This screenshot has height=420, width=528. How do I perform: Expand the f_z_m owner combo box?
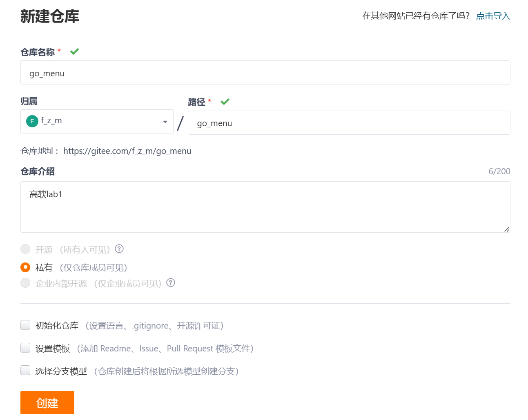(97, 122)
